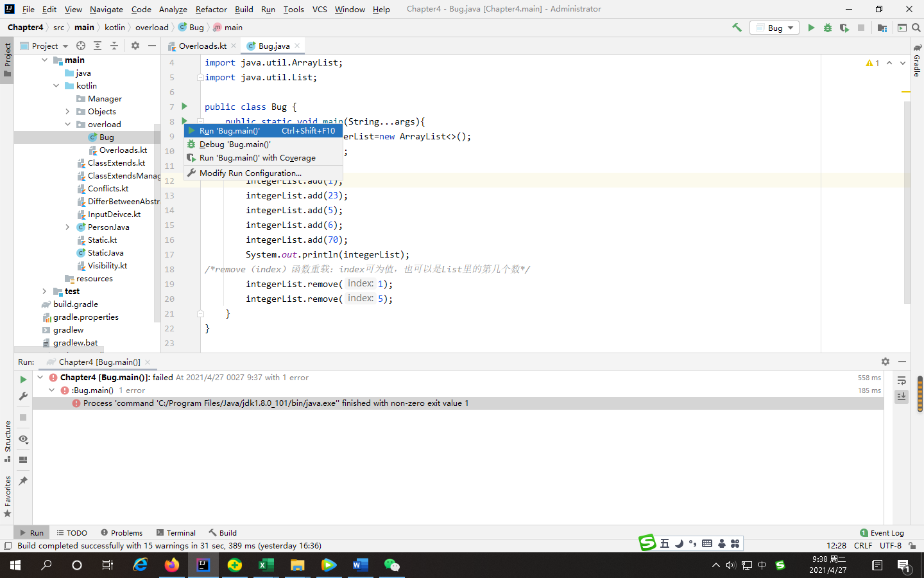Click the Project tree vertical scrollbar
Screen dimensions: 924x578
click(x=157, y=223)
